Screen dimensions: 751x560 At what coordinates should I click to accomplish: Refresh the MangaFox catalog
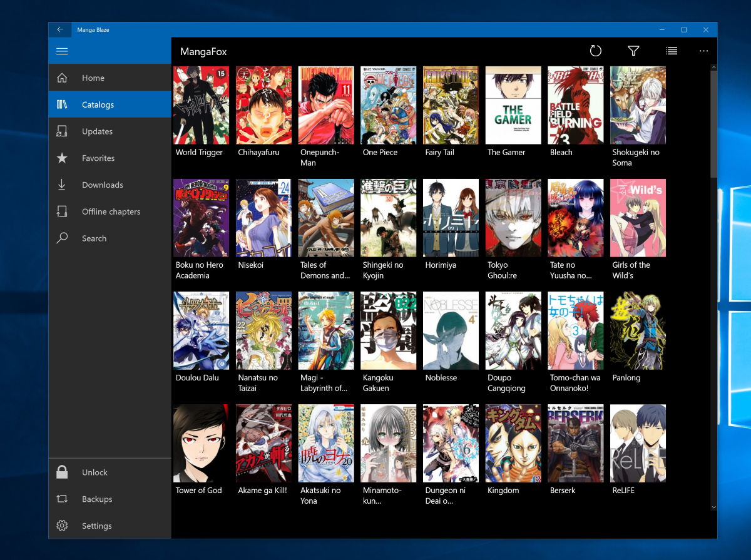click(x=596, y=51)
